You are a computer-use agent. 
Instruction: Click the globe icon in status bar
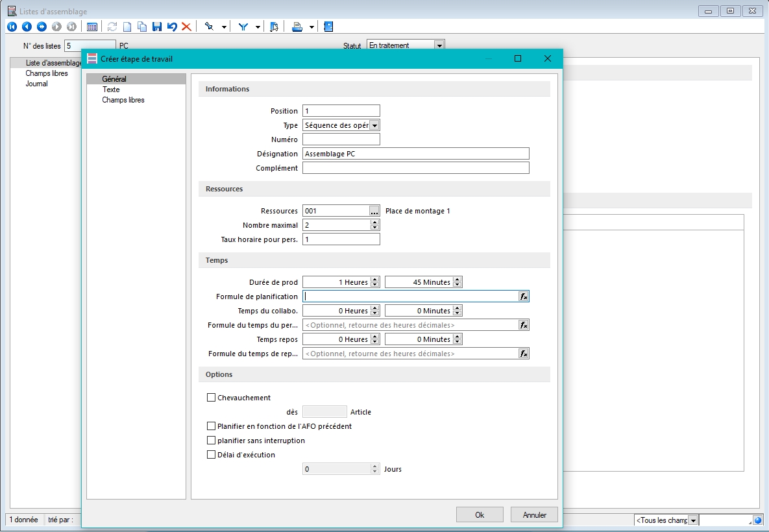click(758, 520)
